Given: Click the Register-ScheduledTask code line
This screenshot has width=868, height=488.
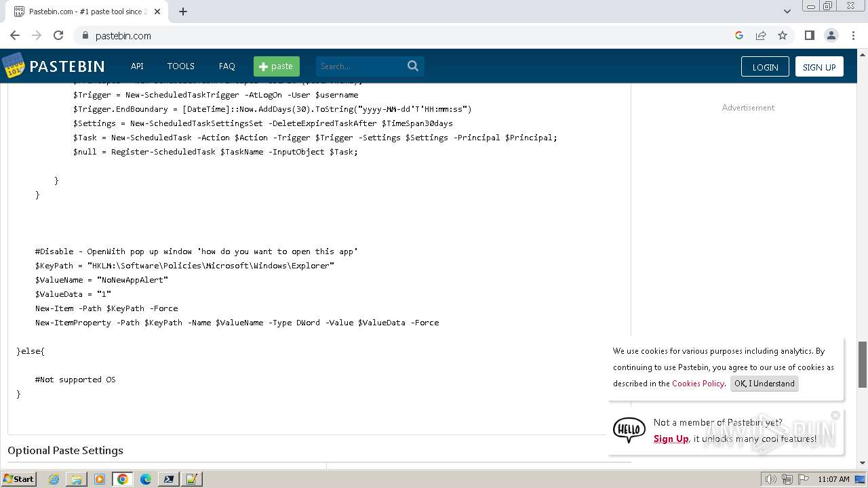Looking at the screenshot, I should point(216,152).
